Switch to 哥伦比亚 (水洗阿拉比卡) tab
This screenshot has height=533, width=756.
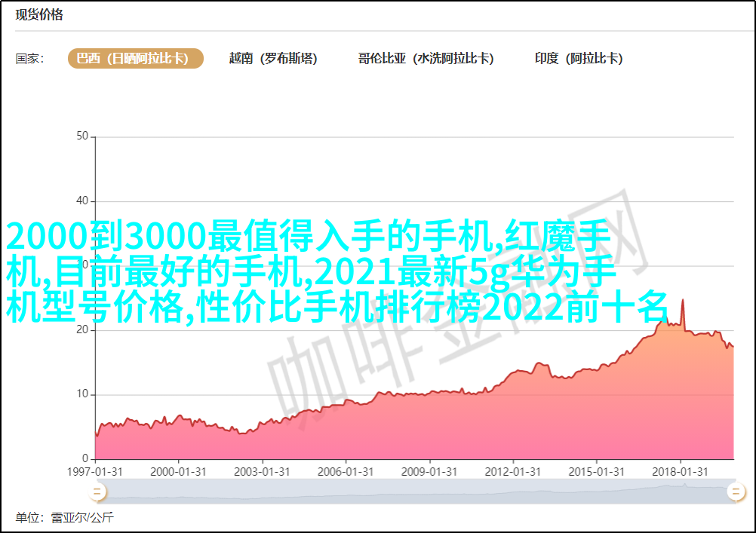(x=426, y=58)
